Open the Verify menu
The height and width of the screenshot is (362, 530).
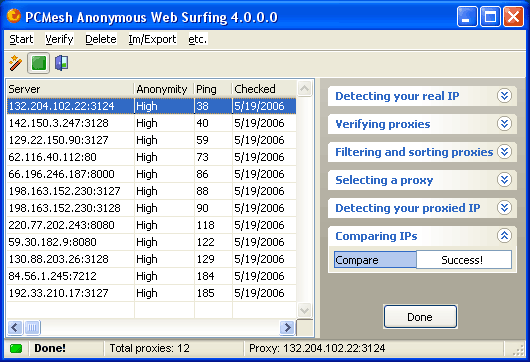coord(59,39)
